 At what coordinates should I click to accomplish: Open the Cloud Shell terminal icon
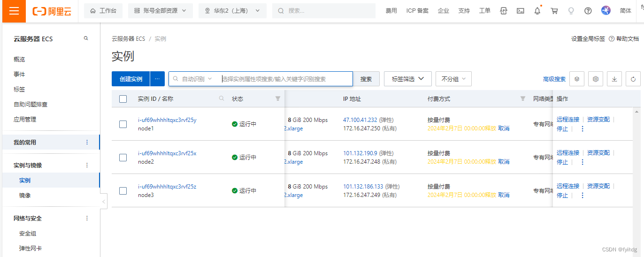(521, 11)
